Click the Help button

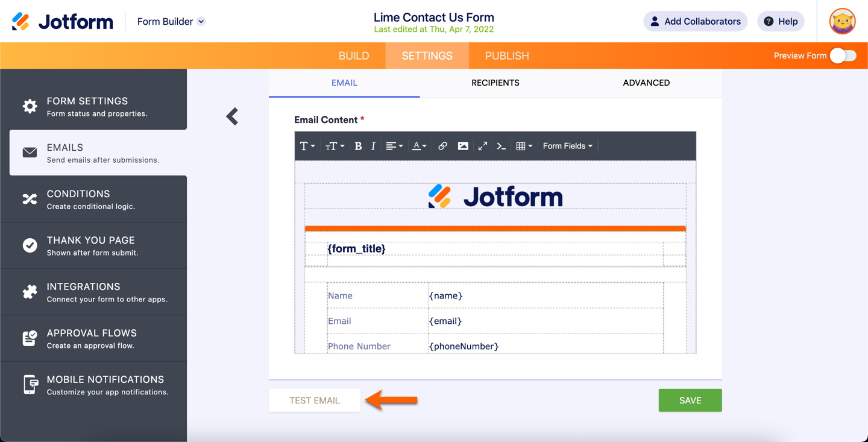click(781, 22)
